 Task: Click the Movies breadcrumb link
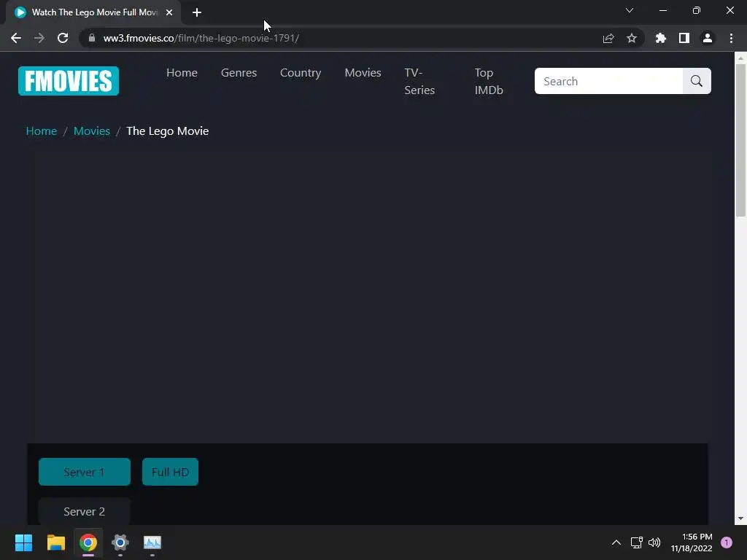[92, 131]
